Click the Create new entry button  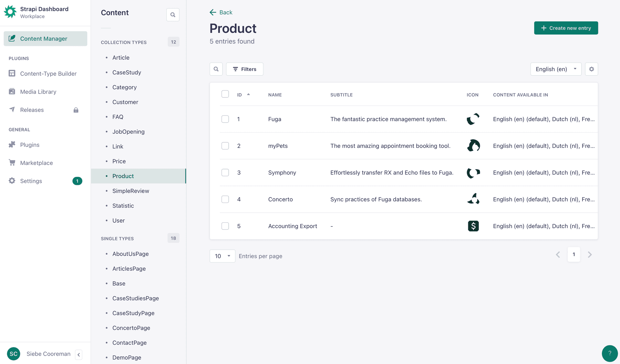tap(566, 28)
